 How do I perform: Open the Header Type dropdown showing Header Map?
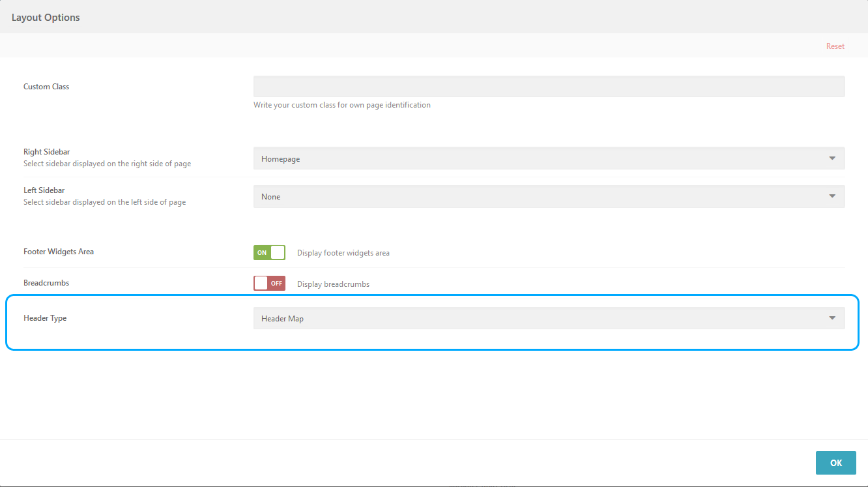549,318
